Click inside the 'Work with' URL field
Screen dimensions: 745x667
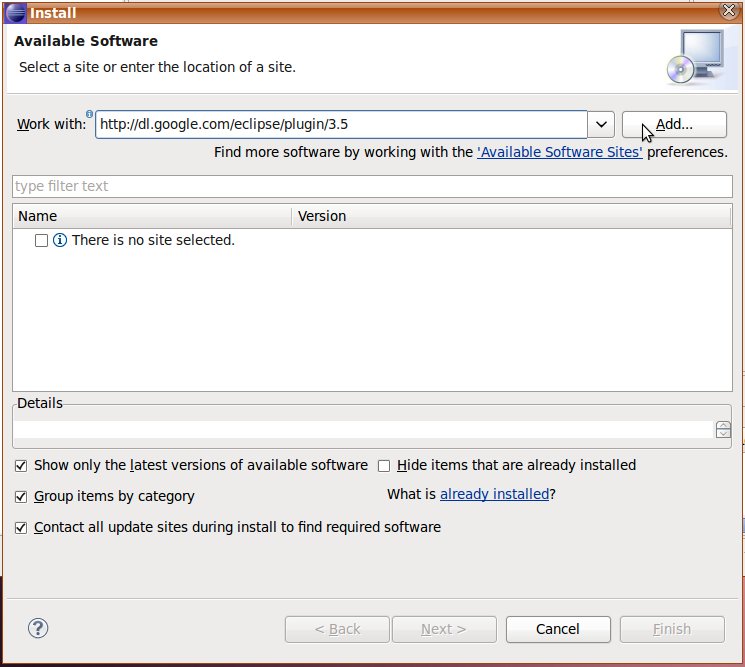pos(340,125)
